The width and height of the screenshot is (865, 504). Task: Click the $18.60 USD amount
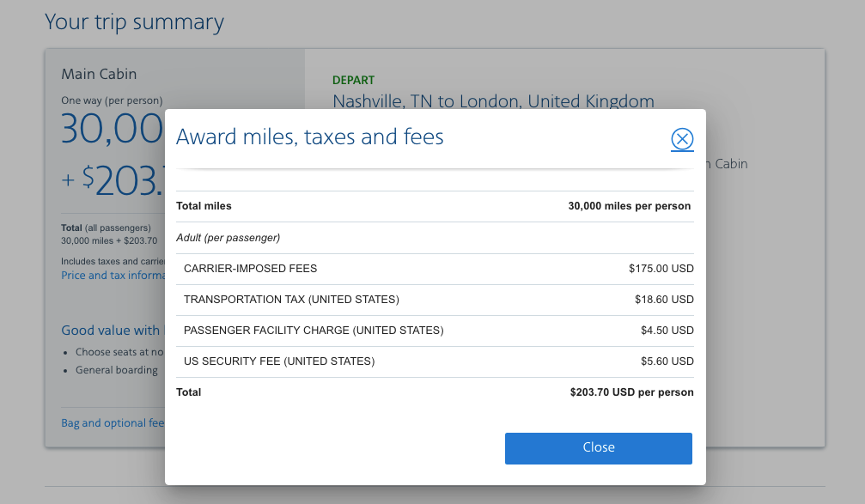pyautogui.click(x=663, y=300)
